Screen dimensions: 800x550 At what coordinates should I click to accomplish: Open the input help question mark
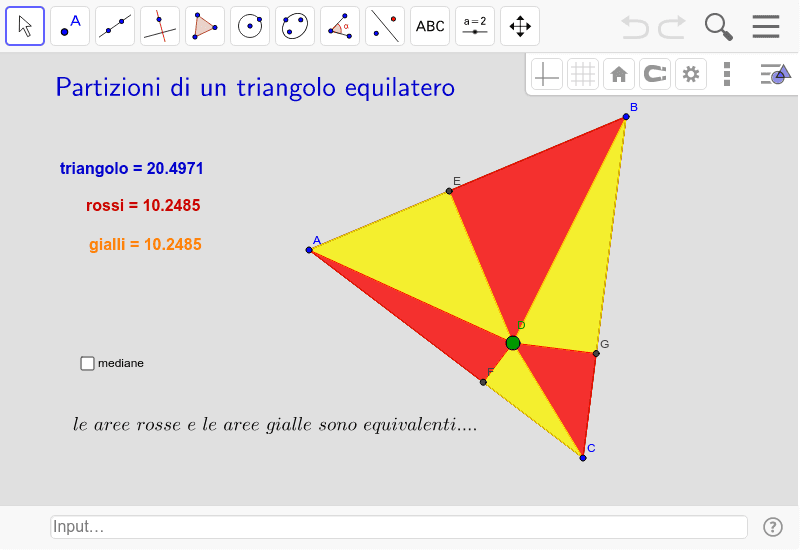pos(773,527)
